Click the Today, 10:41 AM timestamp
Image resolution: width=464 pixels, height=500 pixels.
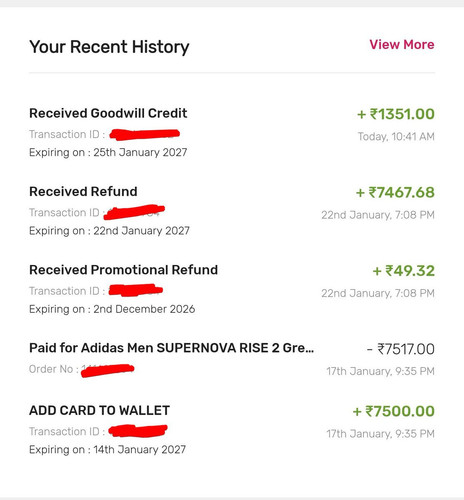396,137
